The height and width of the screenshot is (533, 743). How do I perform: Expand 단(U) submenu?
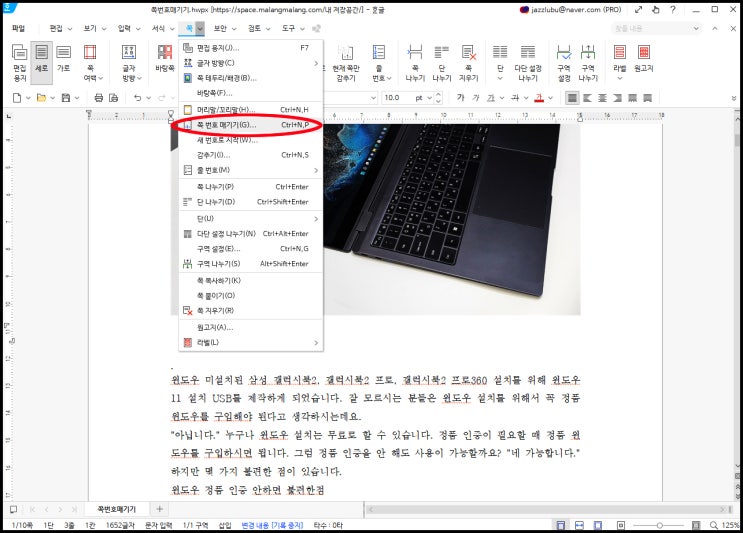pyautogui.click(x=251, y=218)
